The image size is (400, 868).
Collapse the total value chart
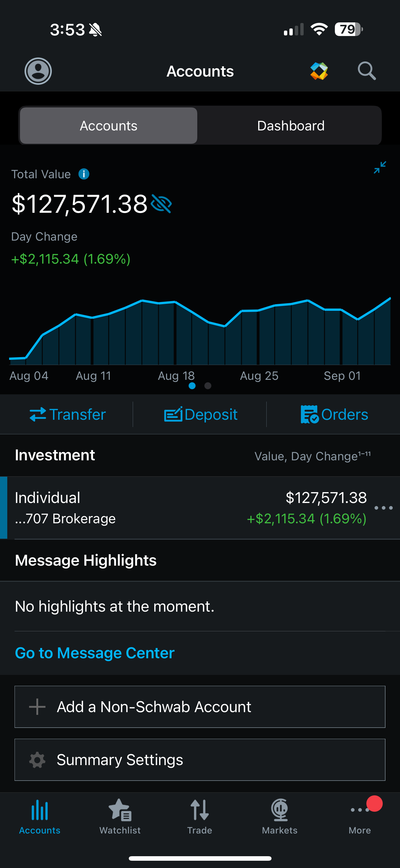click(380, 167)
